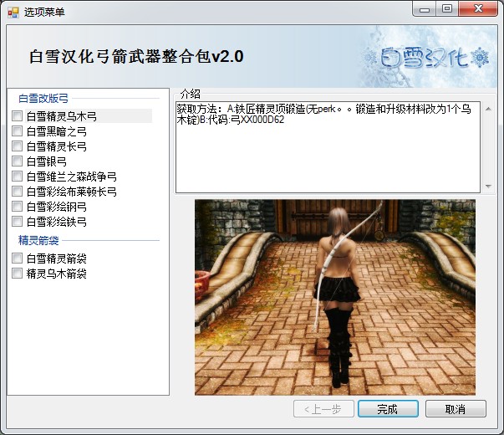Screen dimensions: 504x435
Task: Click inside the 介绍 description text box
Action: [328, 147]
